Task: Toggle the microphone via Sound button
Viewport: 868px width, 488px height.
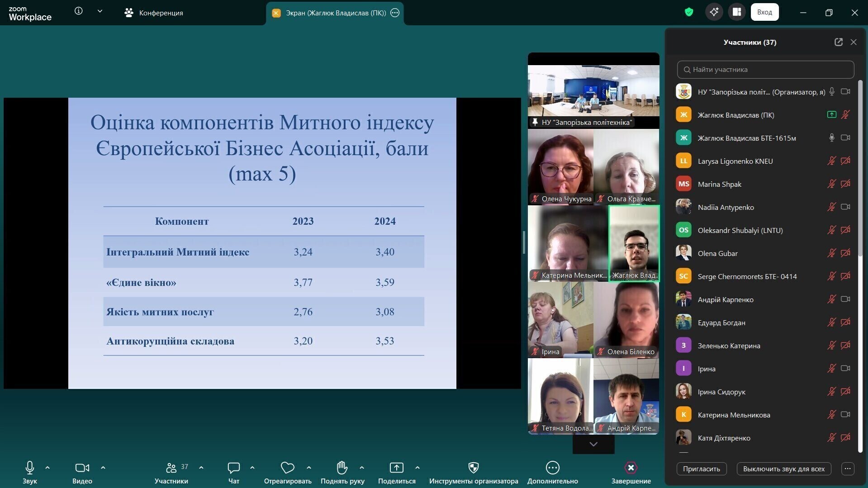Action: click(x=29, y=473)
